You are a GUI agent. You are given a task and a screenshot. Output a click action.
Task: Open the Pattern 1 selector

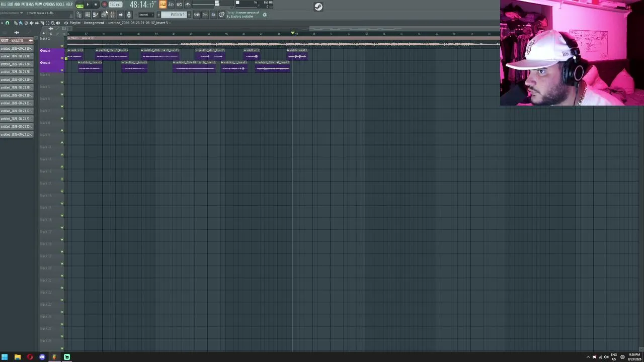click(174, 15)
